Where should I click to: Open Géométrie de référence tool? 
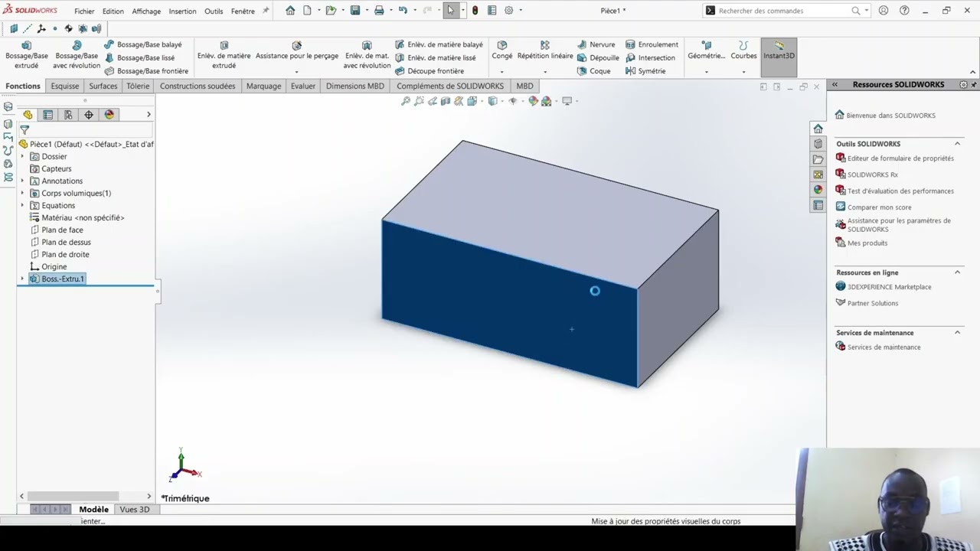point(706,51)
